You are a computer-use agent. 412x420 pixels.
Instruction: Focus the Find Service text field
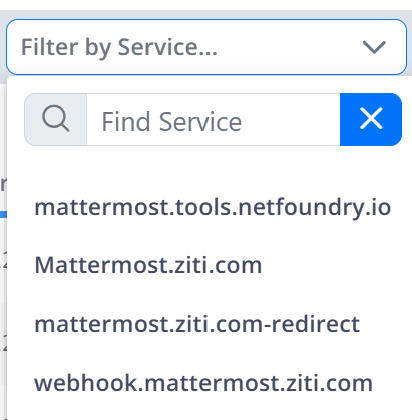[213, 119]
